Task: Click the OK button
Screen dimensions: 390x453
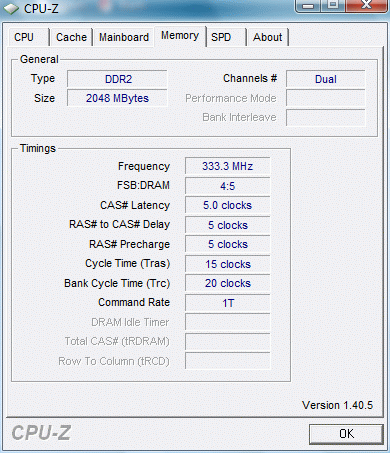Action: pyautogui.click(x=346, y=434)
